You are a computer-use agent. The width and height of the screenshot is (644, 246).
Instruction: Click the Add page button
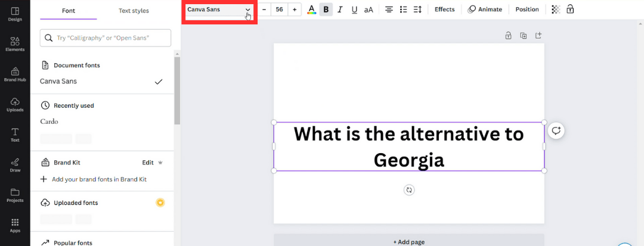click(408, 242)
